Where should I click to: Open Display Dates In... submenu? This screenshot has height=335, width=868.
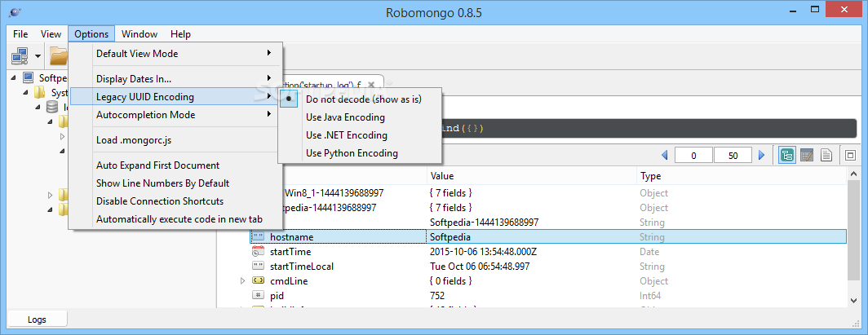[175, 78]
